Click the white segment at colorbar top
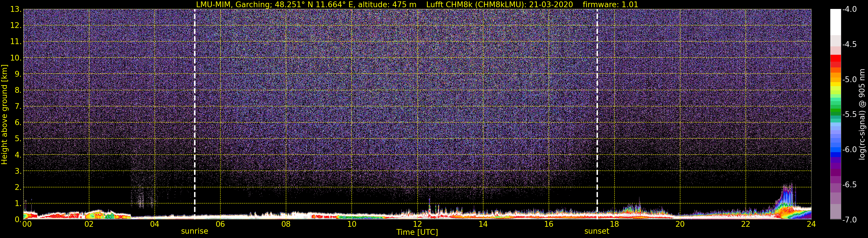The image size is (868, 238). pyautogui.click(x=835, y=22)
